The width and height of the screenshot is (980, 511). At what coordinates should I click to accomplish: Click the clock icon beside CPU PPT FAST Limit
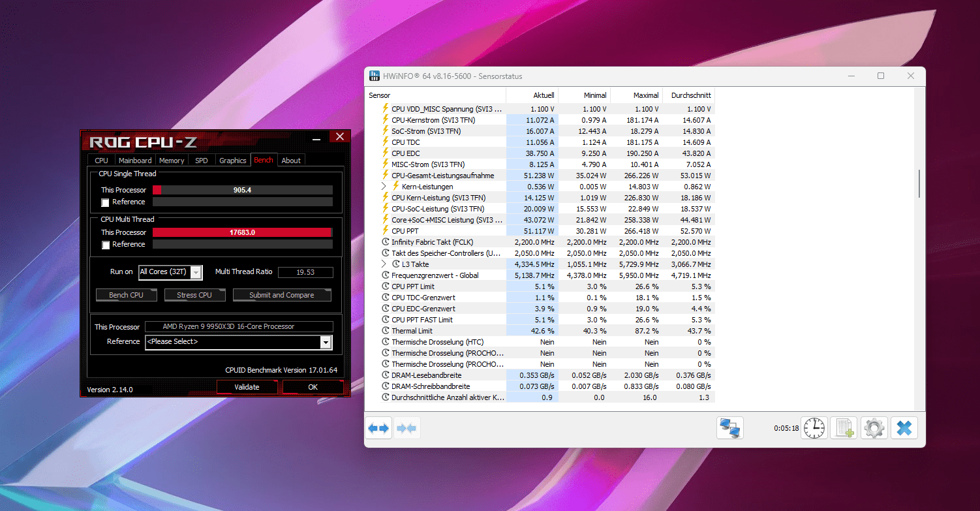tap(386, 320)
